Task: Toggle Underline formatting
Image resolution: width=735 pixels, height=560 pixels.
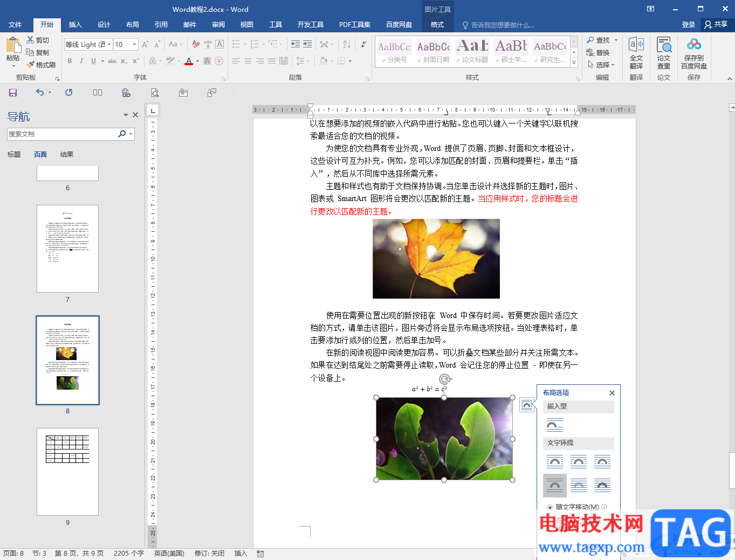Action: 93,61
